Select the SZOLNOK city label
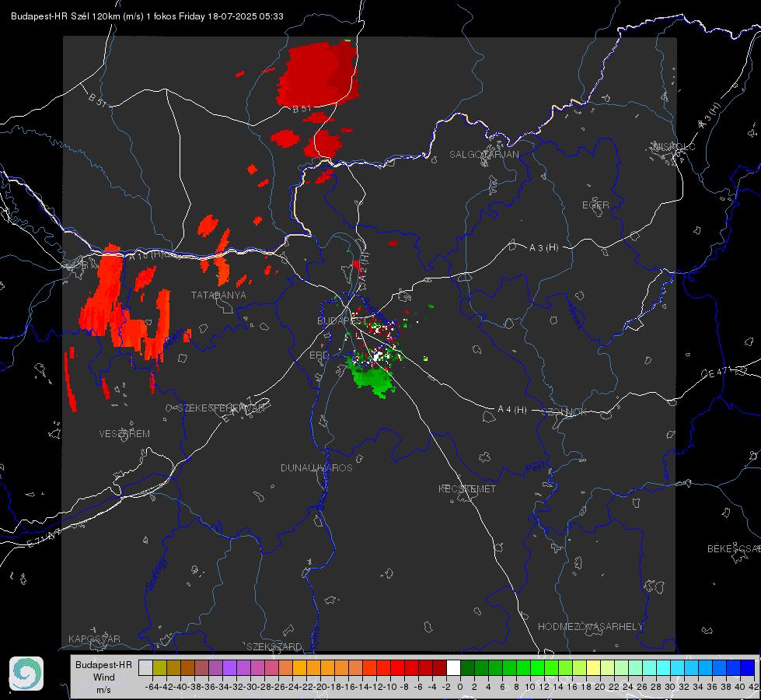 (564, 412)
